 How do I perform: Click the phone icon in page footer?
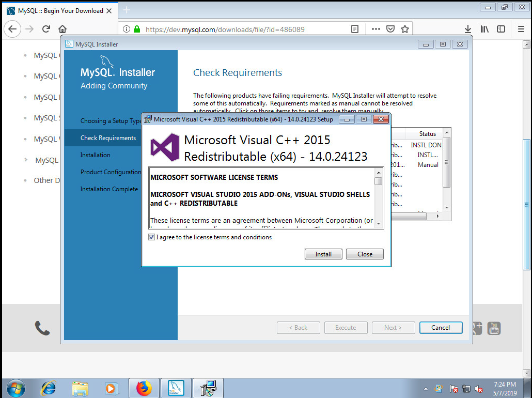[x=42, y=328]
